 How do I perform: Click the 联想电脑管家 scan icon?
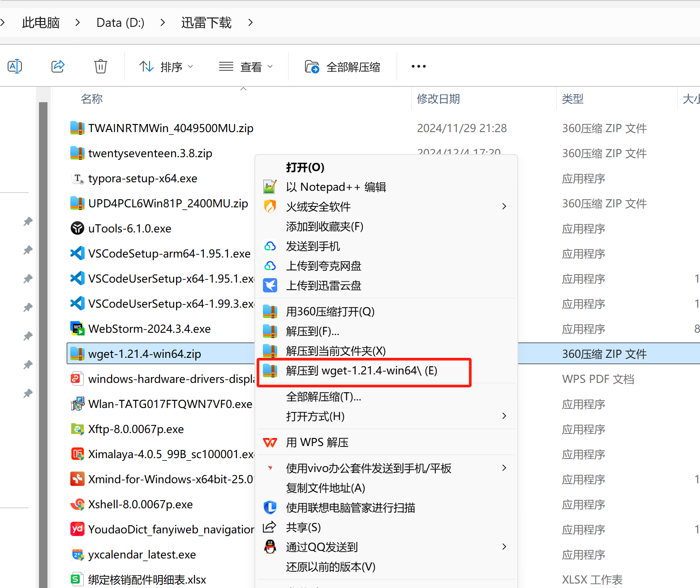(x=270, y=507)
